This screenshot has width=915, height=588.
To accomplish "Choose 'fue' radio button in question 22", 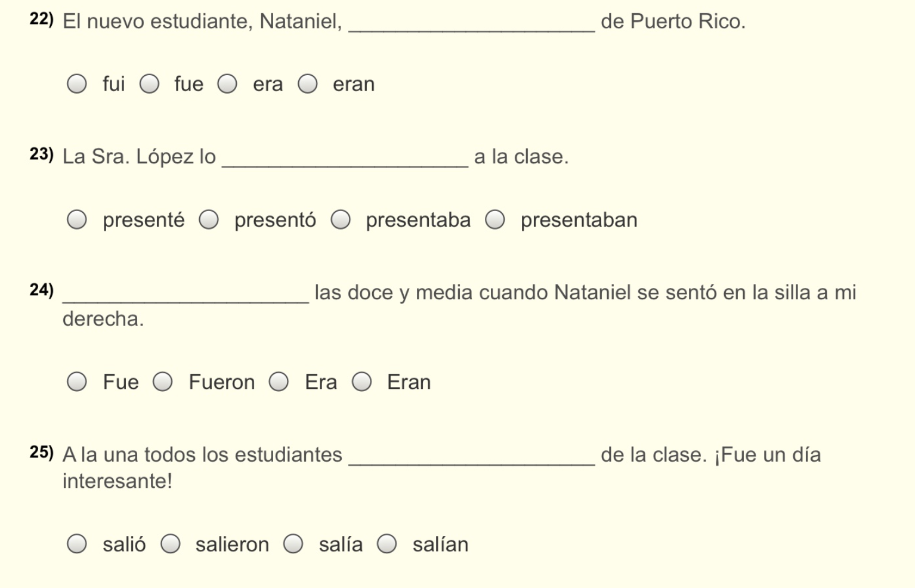I will point(150,84).
